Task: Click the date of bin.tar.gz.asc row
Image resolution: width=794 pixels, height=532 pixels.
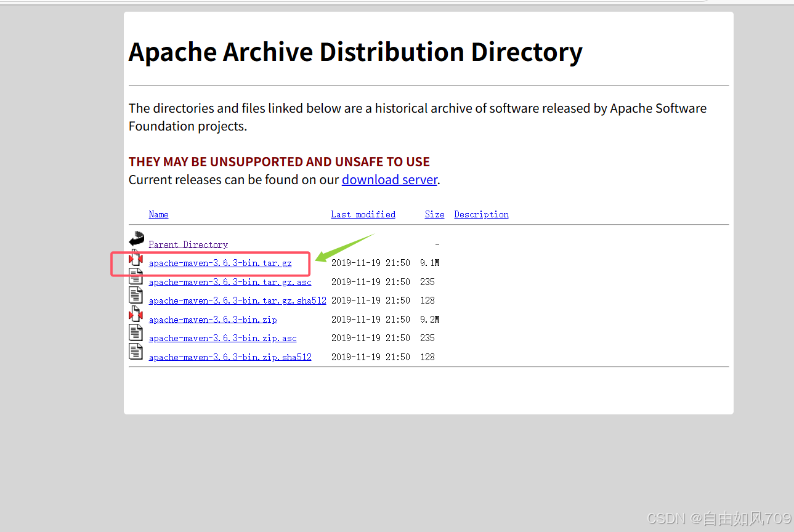Action: [x=370, y=282]
